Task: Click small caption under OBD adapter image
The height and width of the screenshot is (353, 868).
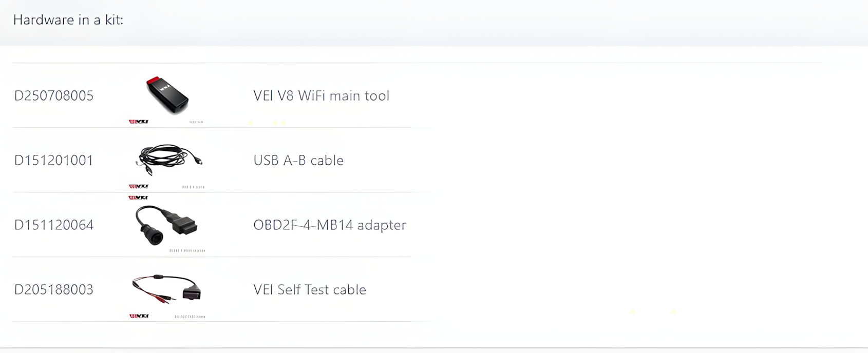Action: [187, 250]
